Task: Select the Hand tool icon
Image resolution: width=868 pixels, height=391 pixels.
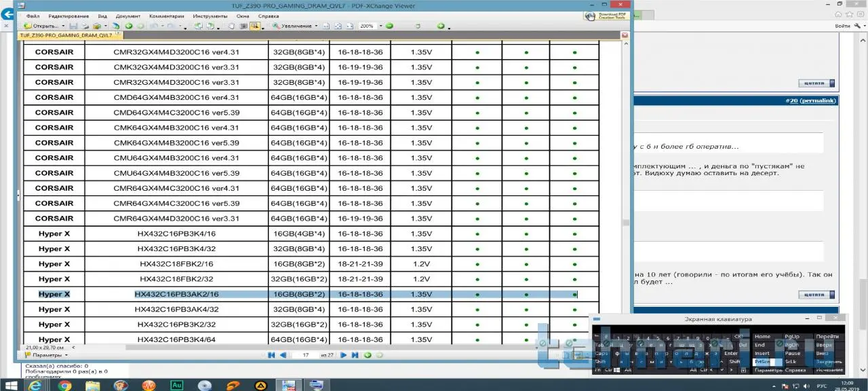Action: (231, 26)
